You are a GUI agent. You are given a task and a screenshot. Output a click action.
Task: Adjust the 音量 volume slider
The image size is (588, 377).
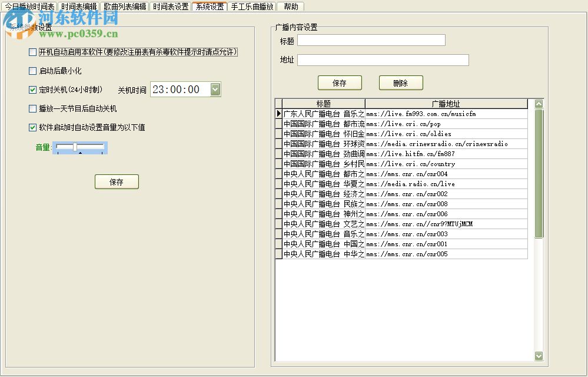[80, 147]
